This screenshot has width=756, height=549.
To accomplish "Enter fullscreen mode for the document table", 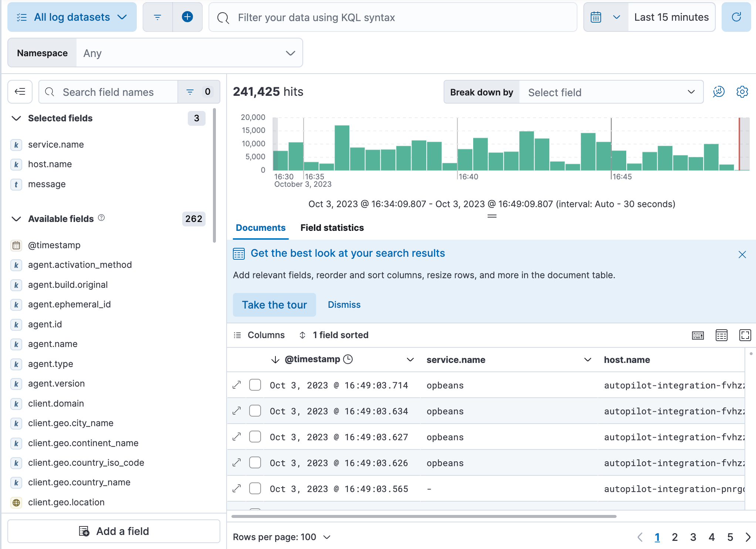I will click(745, 335).
